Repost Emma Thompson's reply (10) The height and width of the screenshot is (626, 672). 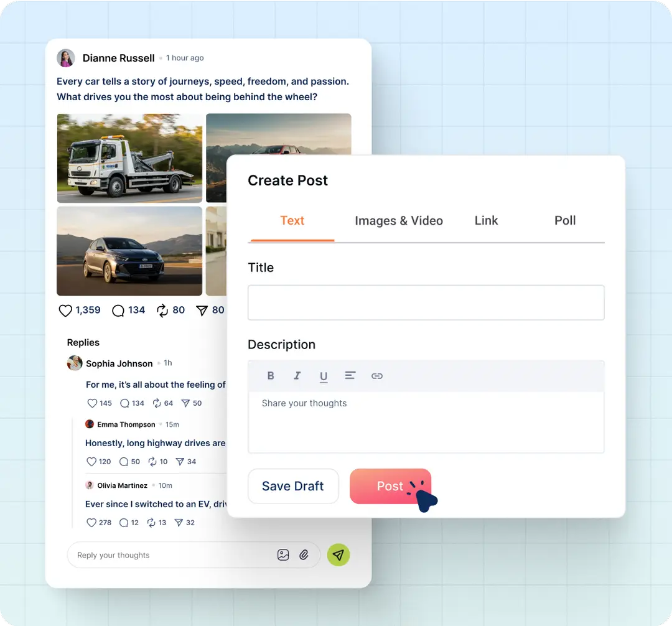click(x=152, y=462)
